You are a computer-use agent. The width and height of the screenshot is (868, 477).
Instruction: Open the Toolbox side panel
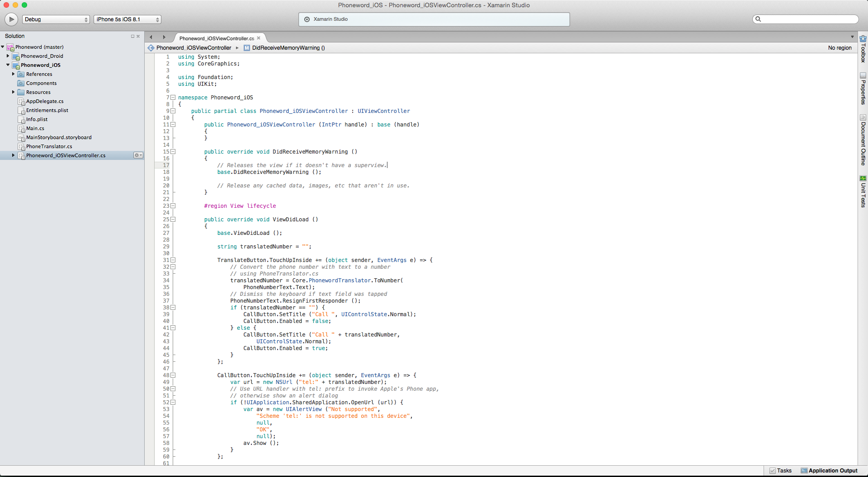tap(863, 49)
